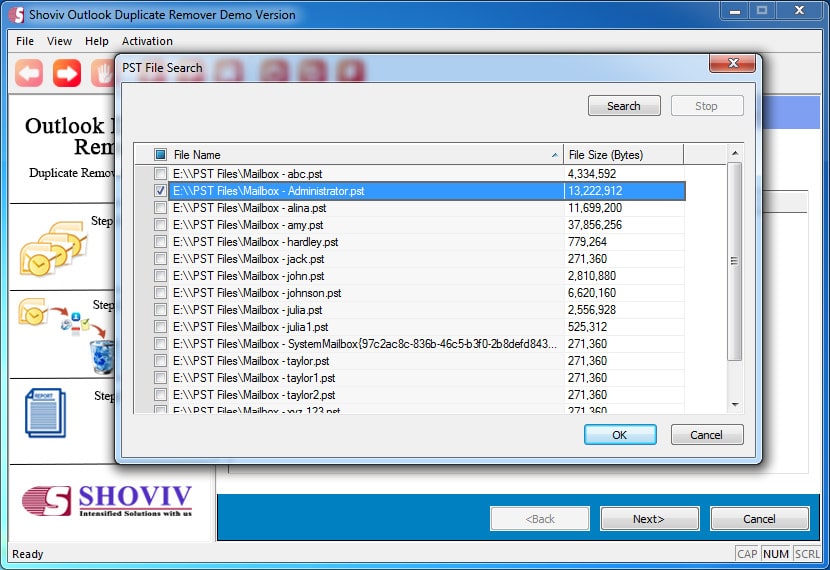This screenshot has width=830, height=570.
Task: Click Cancel in PST File Search dialog
Action: point(707,435)
